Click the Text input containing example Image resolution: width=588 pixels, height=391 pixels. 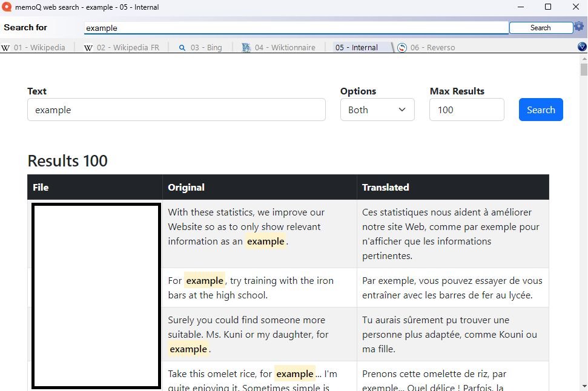(x=176, y=110)
